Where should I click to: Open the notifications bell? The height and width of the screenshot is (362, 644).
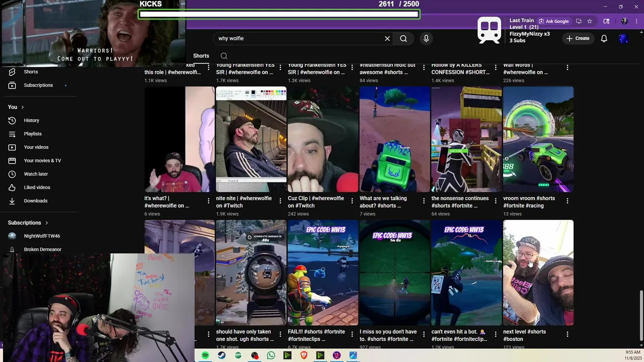604,39
